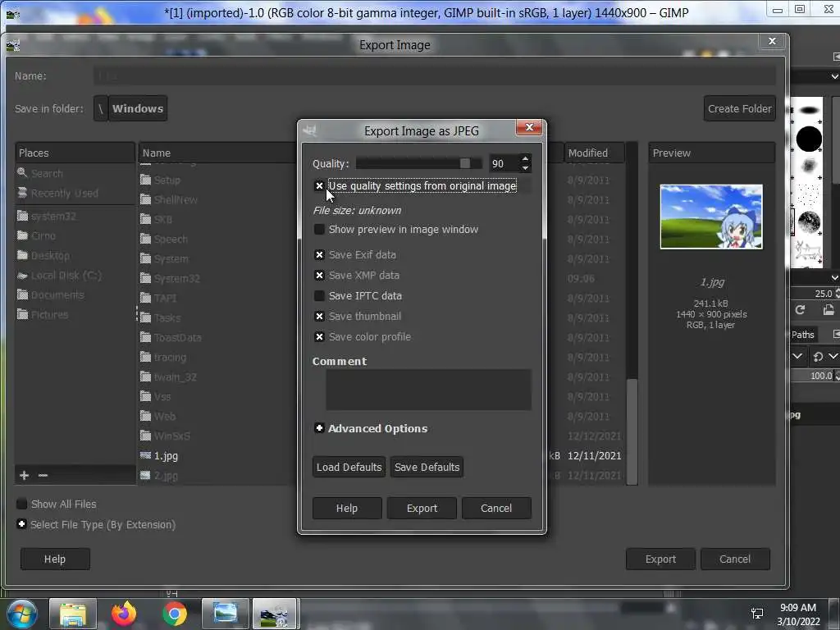
Task: Enable Save IPTC data checkbox
Action: 319,295
